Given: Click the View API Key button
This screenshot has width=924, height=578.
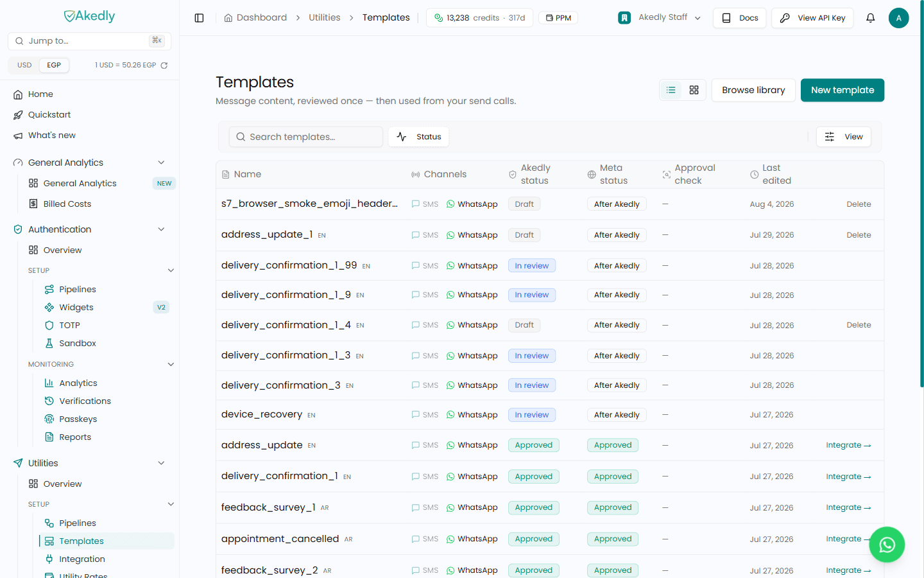Looking at the screenshot, I should tap(812, 18).
